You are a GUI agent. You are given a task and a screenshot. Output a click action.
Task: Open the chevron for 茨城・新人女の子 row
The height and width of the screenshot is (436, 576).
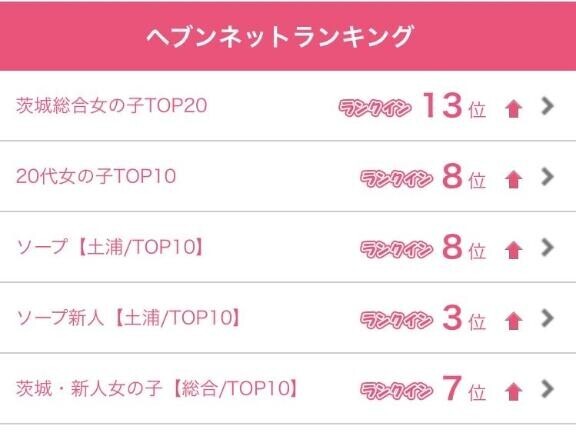(x=547, y=389)
